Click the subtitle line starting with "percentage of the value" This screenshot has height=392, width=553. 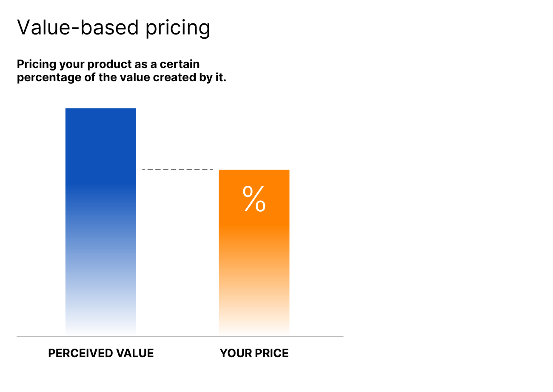pos(121,78)
